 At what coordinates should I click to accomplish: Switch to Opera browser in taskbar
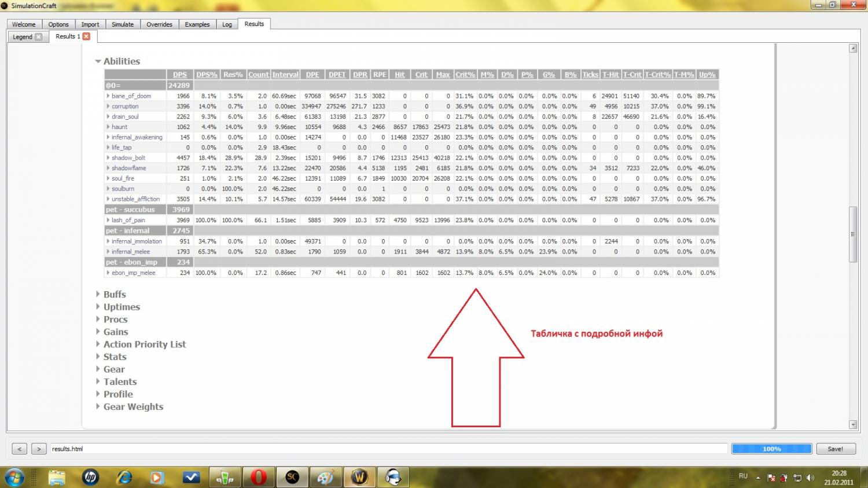(258, 478)
